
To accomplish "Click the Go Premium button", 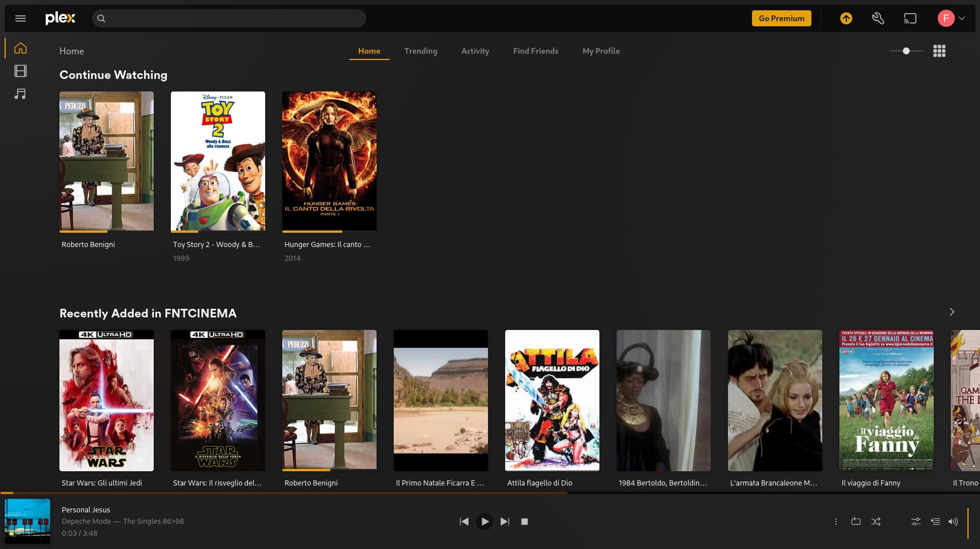I will tap(781, 18).
